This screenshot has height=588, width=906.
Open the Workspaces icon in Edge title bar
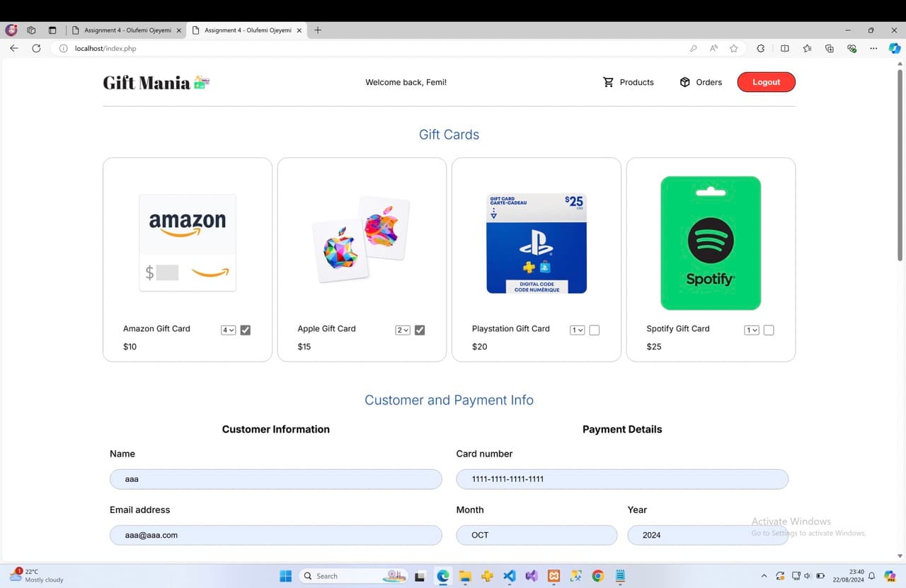click(x=31, y=30)
